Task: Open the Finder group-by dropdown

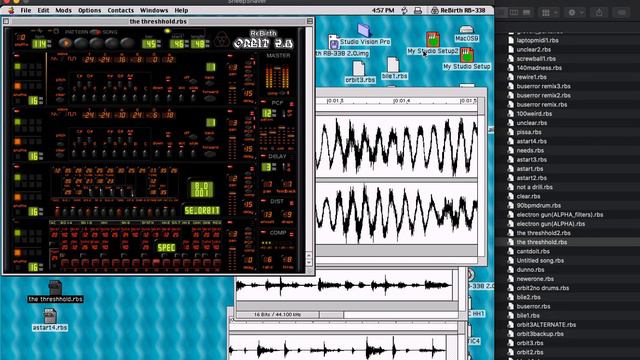Action: click(x=549, y=13)
